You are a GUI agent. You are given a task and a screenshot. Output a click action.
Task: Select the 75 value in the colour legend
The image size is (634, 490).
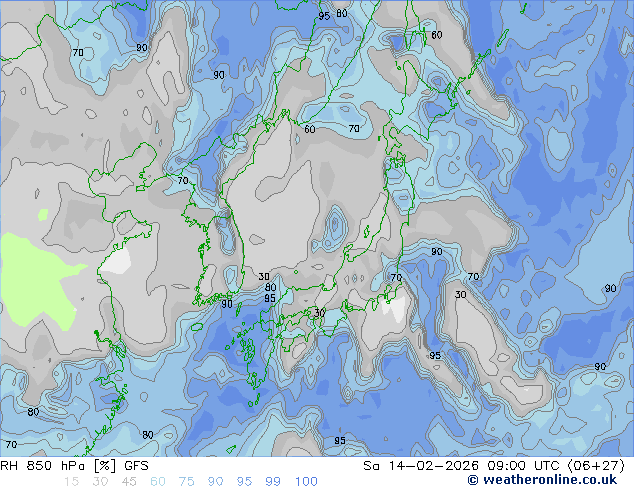click(x=186, y=481)
